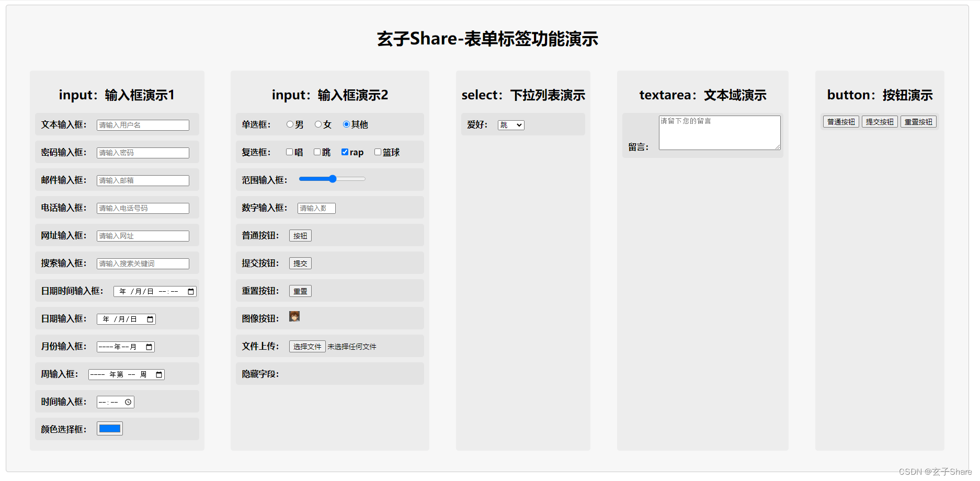This screenshot has height=481, width=980.
Task: Click the heading button：按钮演示
Action: (x=880, y=95)
